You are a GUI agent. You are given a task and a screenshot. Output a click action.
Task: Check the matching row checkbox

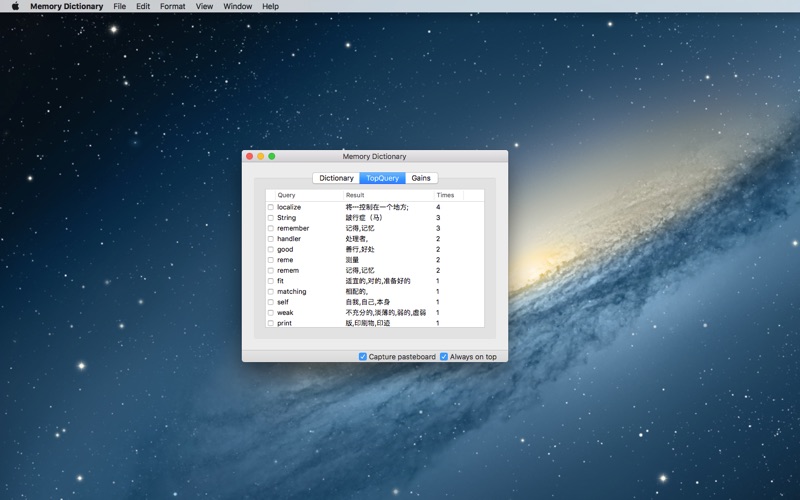click(x=270, y=291)
